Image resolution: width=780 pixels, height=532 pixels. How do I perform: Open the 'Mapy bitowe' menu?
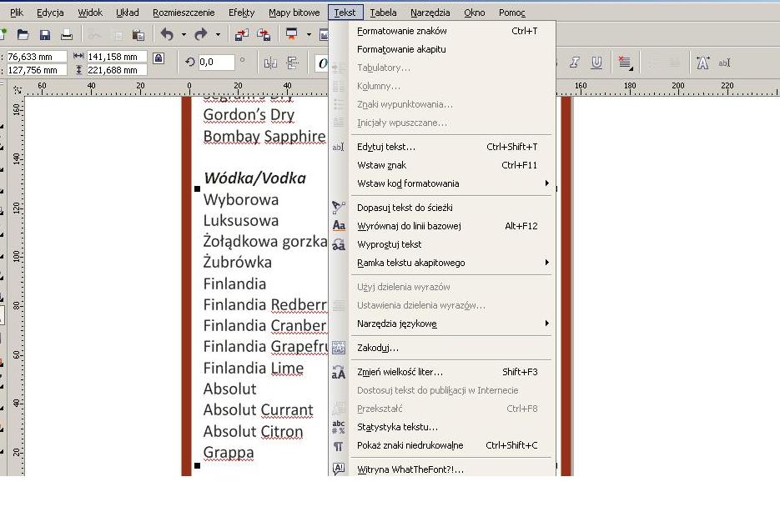[x=294, y=13]
